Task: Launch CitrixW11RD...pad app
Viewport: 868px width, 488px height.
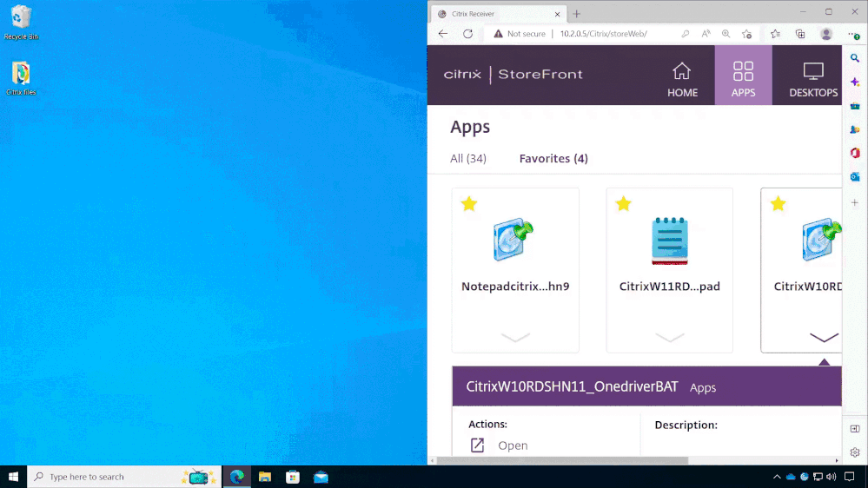Action: point(670,241)
